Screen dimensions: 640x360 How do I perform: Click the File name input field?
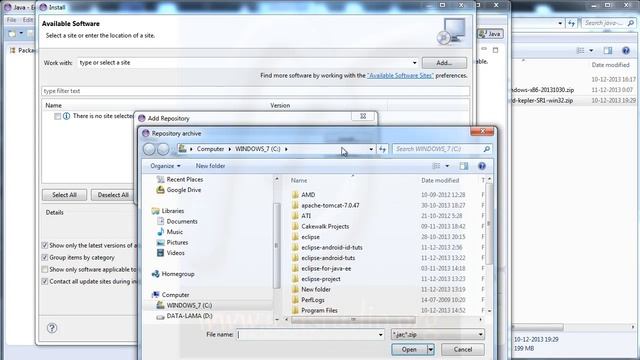click(x=307, y=334)
